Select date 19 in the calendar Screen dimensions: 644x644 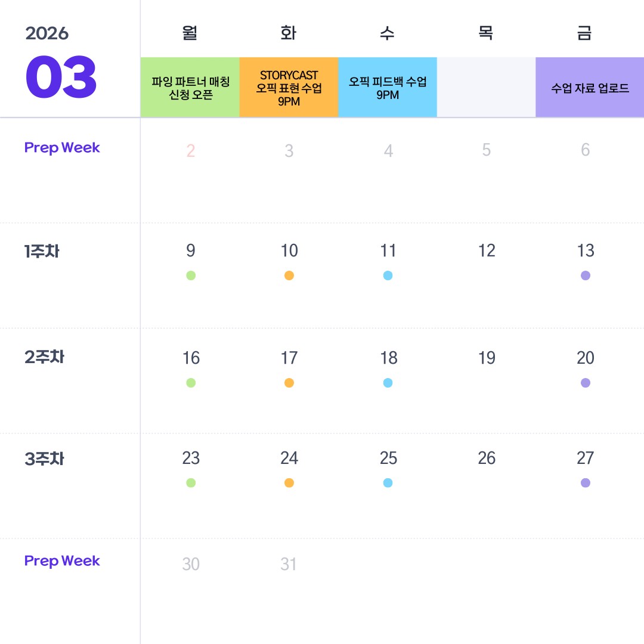click(487, 358)
